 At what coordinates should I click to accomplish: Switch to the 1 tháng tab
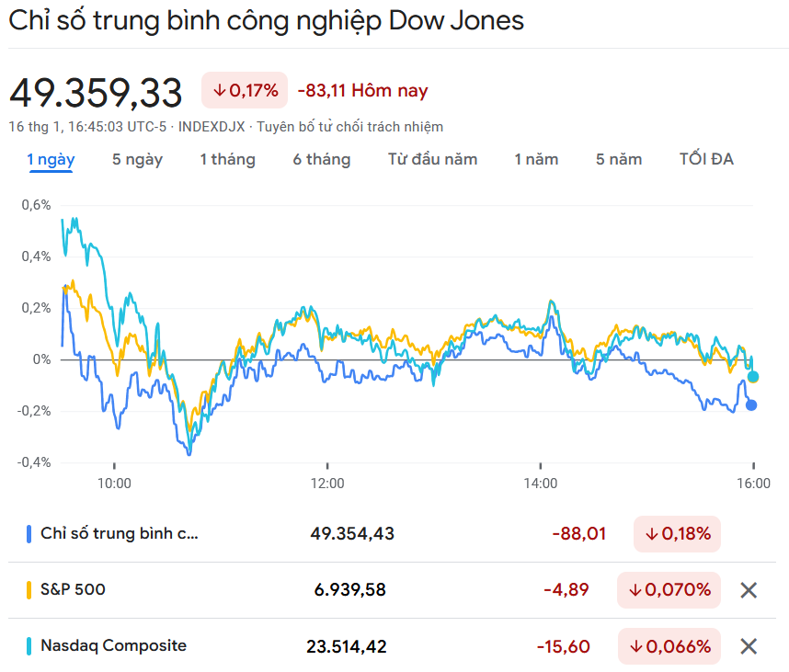227,159
